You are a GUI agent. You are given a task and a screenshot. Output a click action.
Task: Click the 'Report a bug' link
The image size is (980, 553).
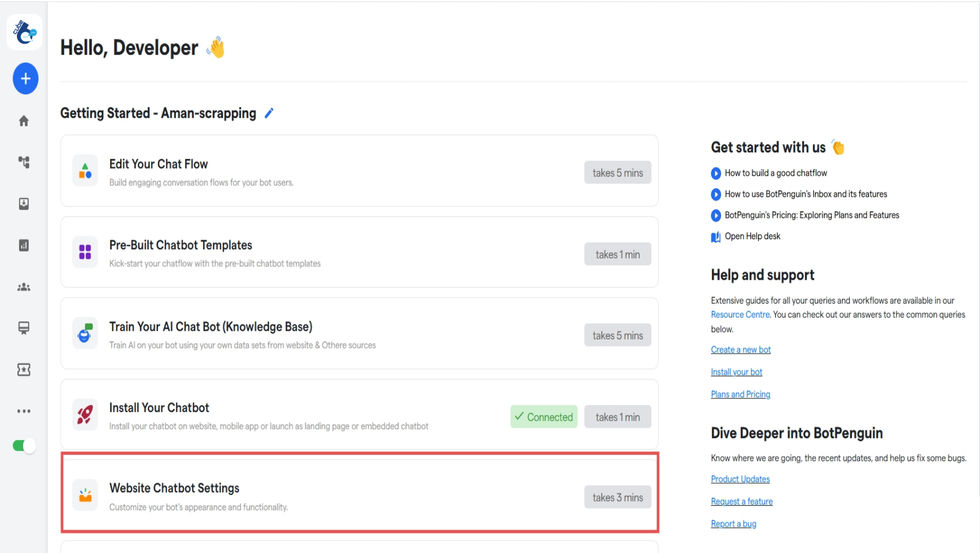[x=734, y=524]
